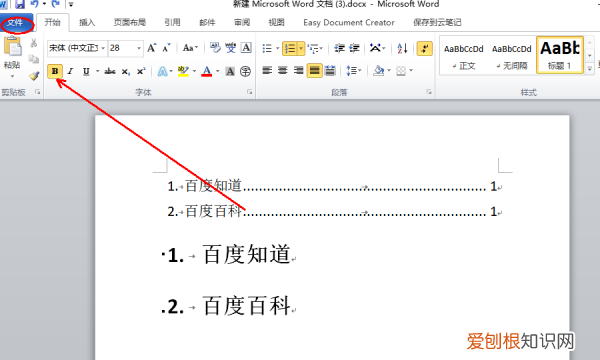Expand highlight color dropdown arrow
Screen dimensions: 600x360
pyautogui.click(x=194, y=71)
